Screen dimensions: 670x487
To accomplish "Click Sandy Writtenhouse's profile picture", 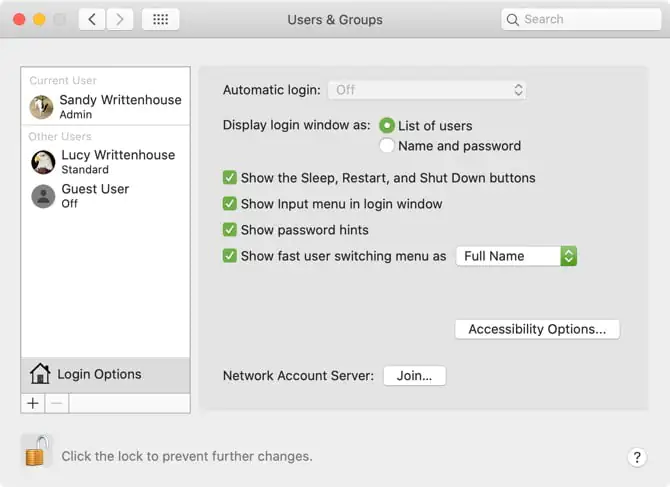I will click(x=42, y=107).
